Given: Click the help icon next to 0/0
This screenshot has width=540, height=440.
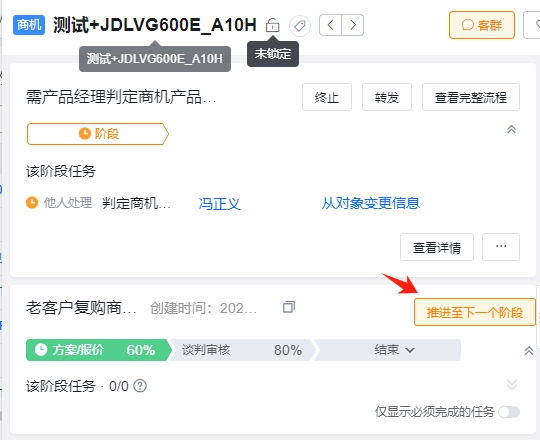Looking at the screenshot, I should pyautogui.click(x=140, y=386).
